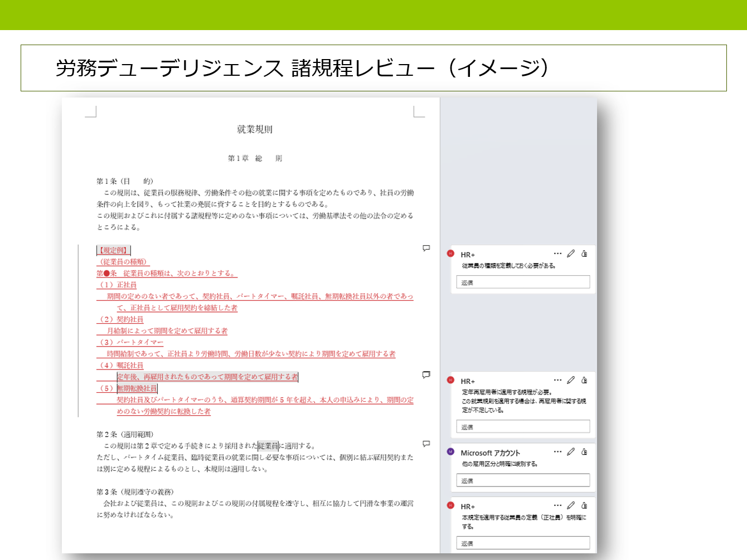747x560 pixels.
Task: Edit the 定年再雇用者 comment with the pencil
Action: [x=571, y=380]
